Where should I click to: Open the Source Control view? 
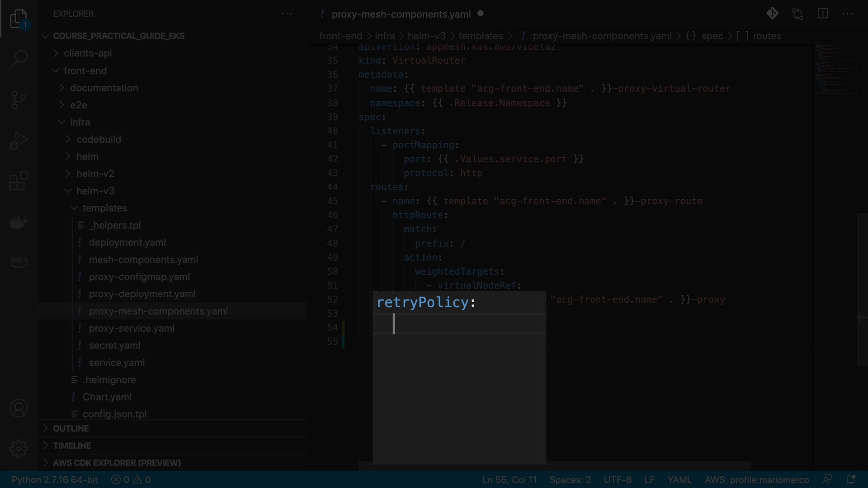(19, 99)
